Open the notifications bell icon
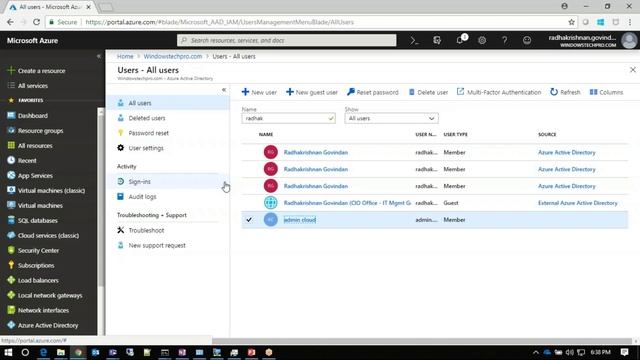 coord(460,40)
